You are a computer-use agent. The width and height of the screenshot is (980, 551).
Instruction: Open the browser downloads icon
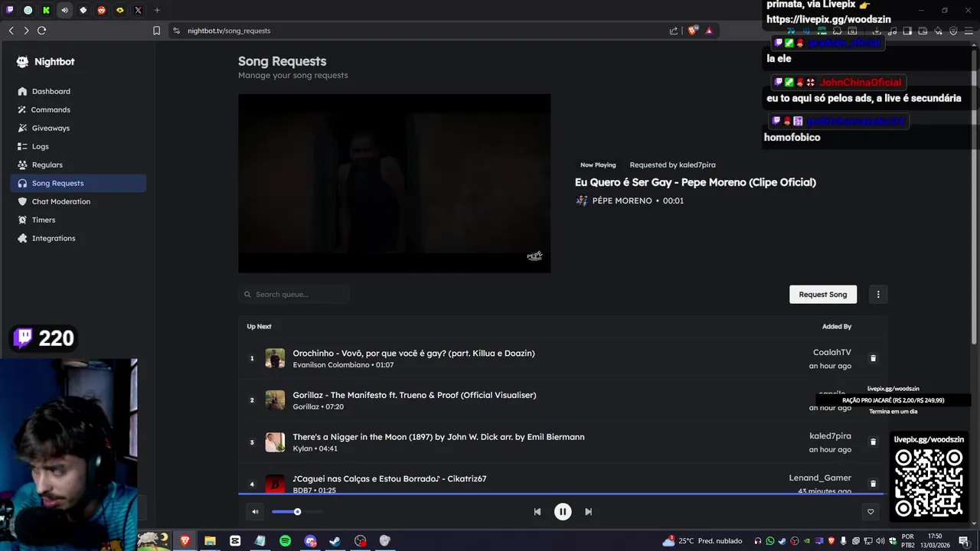click(x=877, y=31)
